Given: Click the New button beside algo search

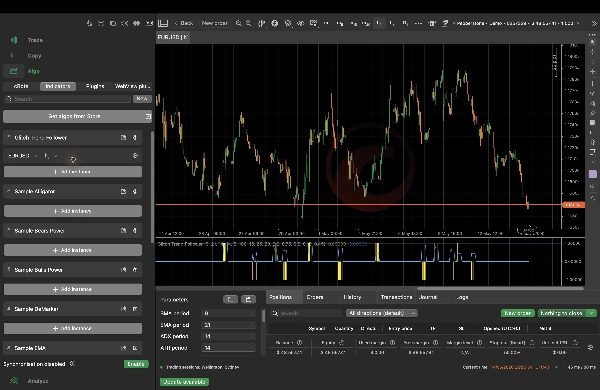Looking at the screenshot, I should pyautogui.click(x=142, y=99).
